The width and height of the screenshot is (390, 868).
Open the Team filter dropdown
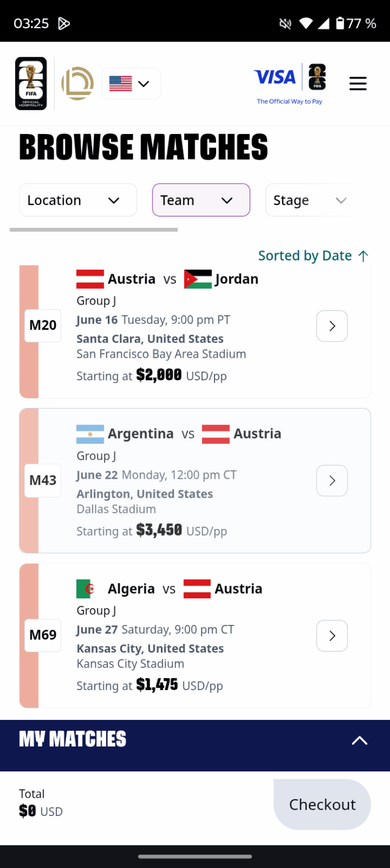point(201,199)
